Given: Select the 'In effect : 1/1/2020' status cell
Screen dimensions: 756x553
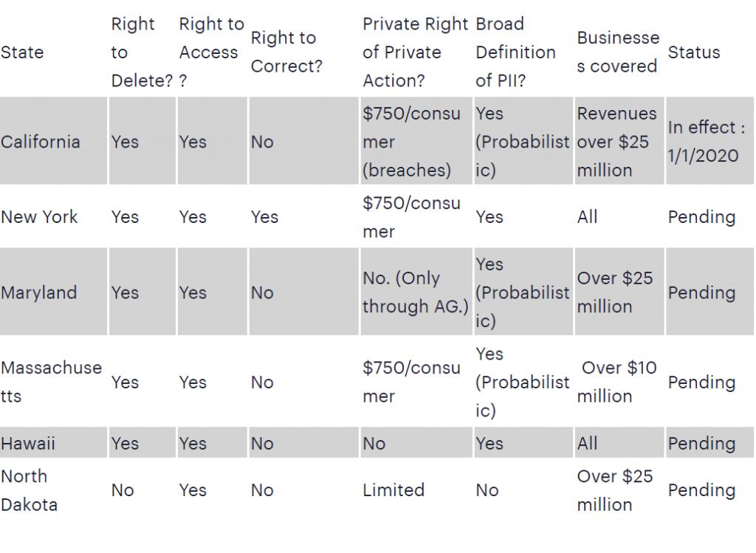Looking at the screenshot, I should [x=707, y=141].
